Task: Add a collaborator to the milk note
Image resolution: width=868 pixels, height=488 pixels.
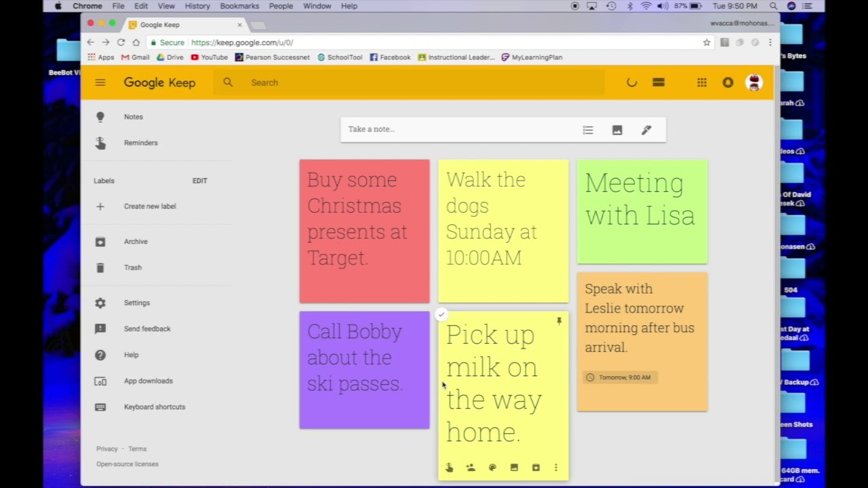Action: click(x=471, y=467)
